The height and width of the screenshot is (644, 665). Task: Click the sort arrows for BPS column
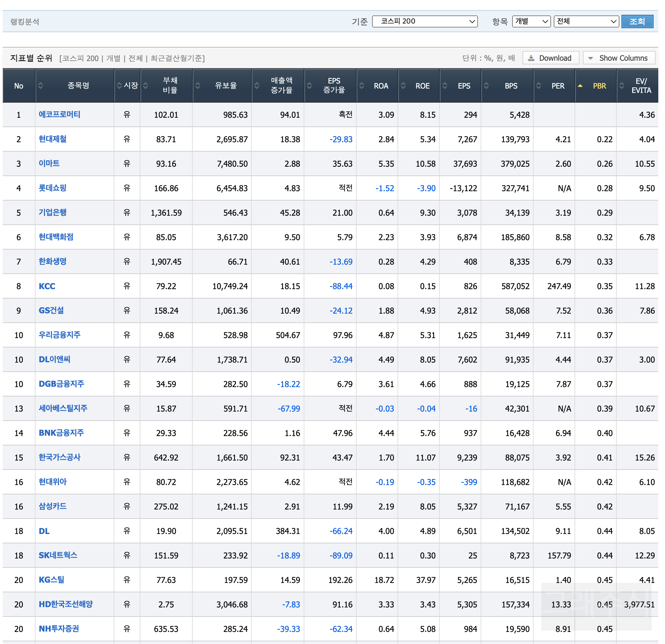[486, 86]
